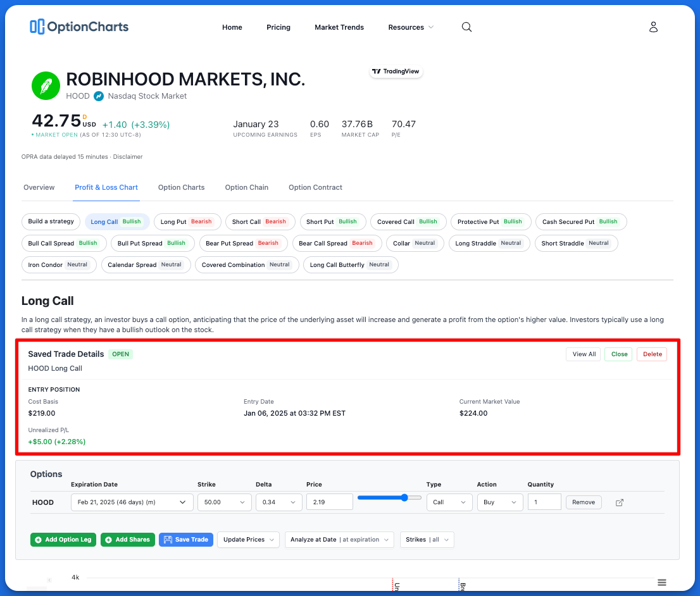Go to the Pricing menu item
700x596 pixels.
coord(278,27)
